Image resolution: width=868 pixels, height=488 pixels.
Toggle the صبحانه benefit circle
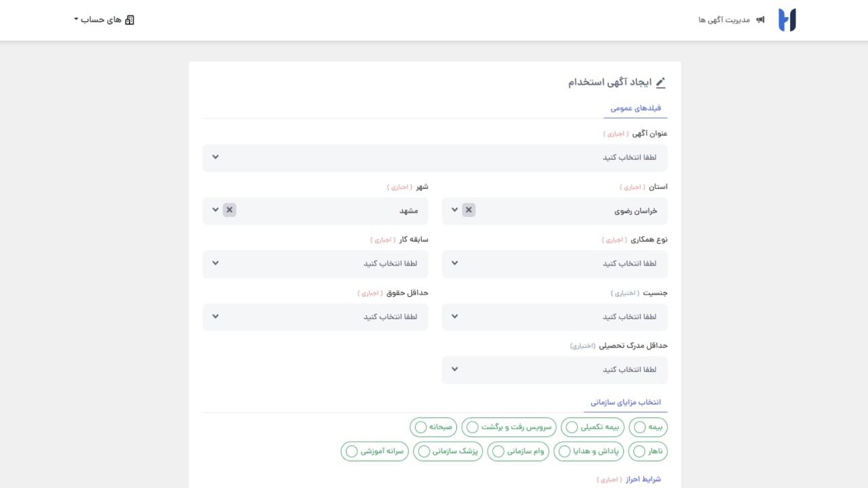420,427
